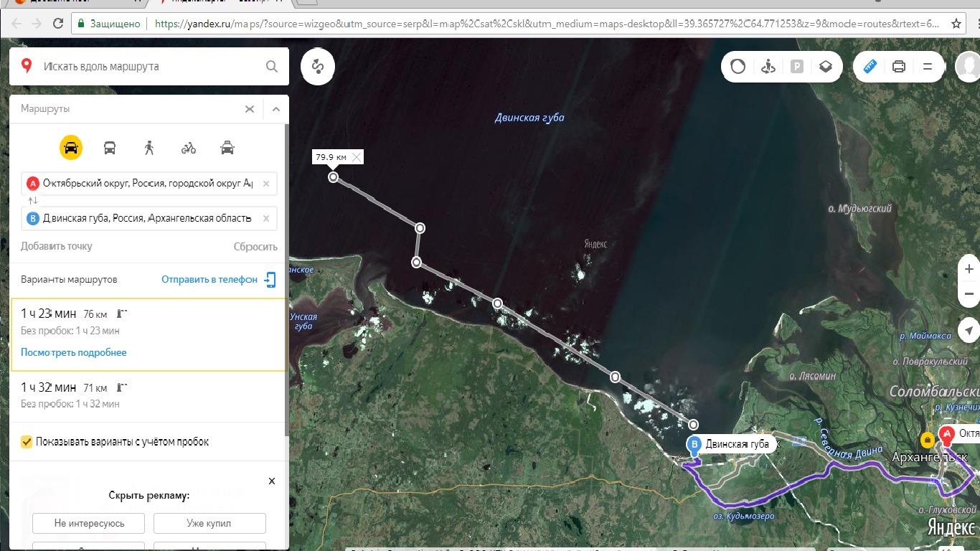This screenshot has width=980, height=551.
Task: Remove the 79.9 км ruler measurement
Action: (x=357, y=157)
